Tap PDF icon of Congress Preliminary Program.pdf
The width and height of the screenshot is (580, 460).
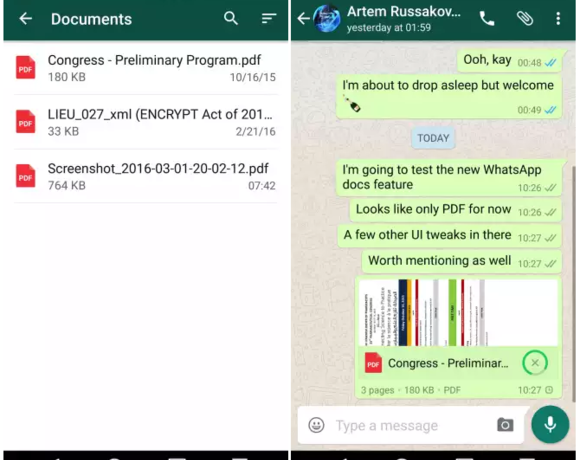pos(26,68)
